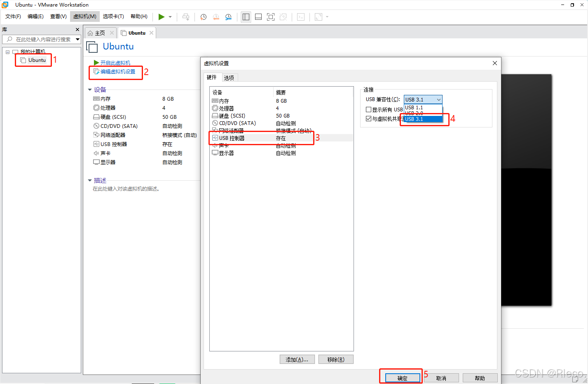
Task: Click 编辑虚拟机设置 link
Action: click(x=117, y=72)
